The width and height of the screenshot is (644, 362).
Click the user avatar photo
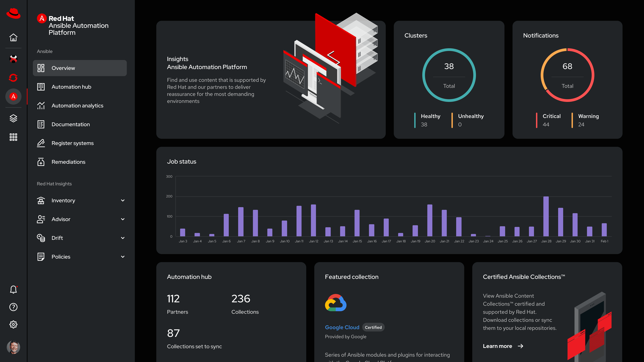(x=13, y=347)
